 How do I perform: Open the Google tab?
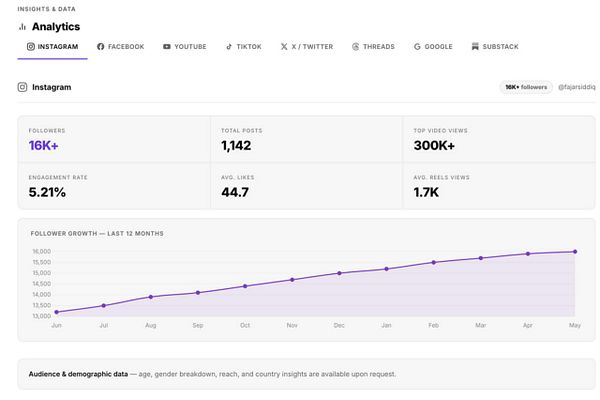(433, 47)
